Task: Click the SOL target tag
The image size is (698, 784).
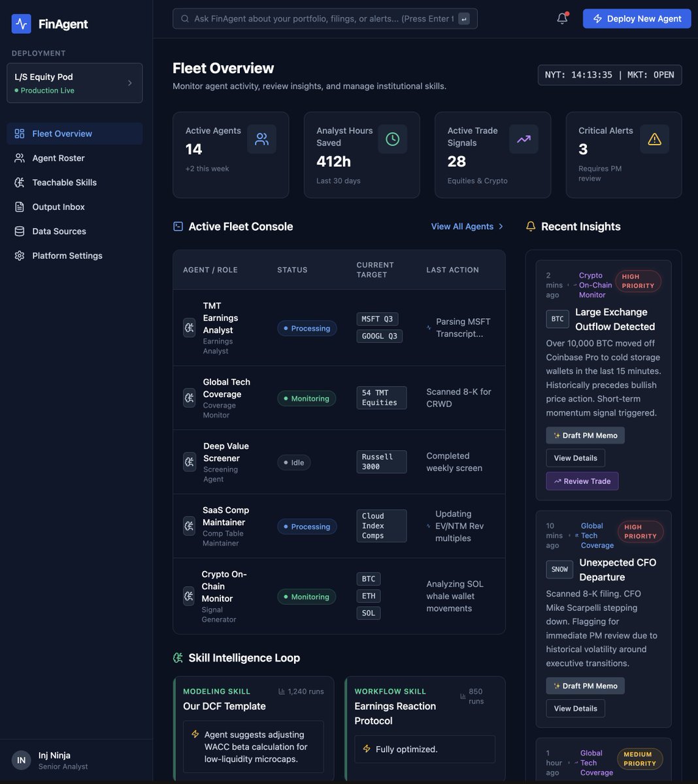Action: pyautogui.click(x=369, y=613)
